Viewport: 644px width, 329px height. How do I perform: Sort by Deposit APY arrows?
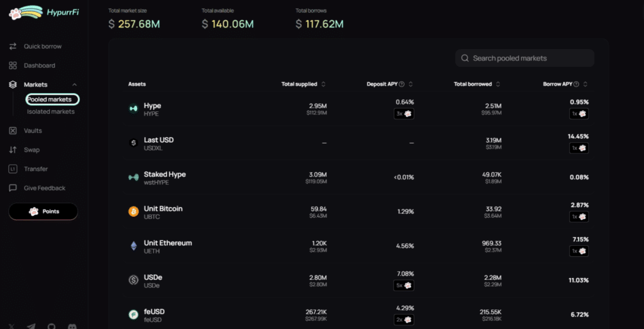(x=411, y=84)
